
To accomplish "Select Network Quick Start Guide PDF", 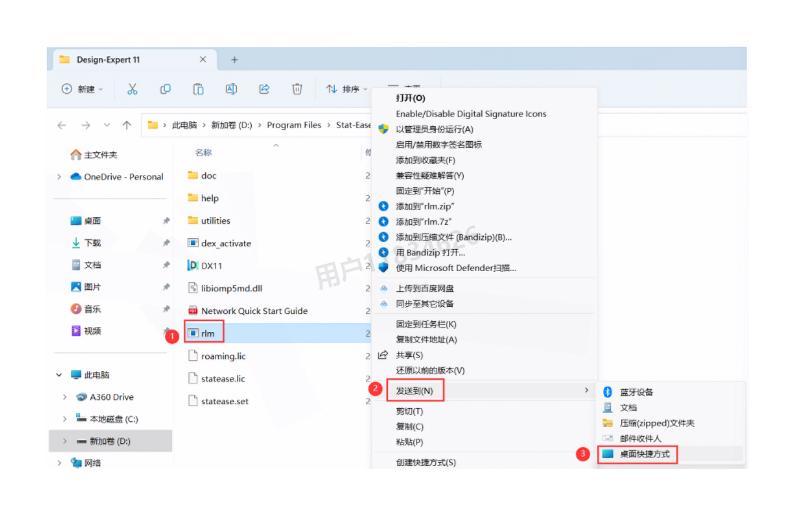I will tap(248, 311).
